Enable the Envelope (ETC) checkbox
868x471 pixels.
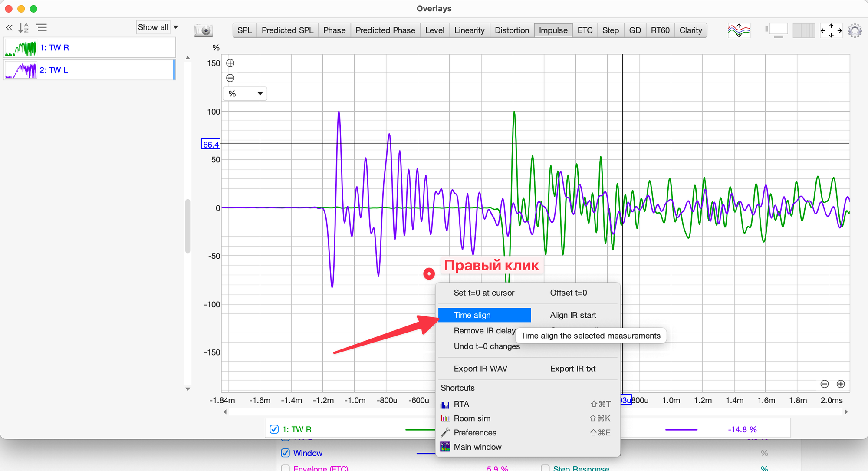coord(285,468)
